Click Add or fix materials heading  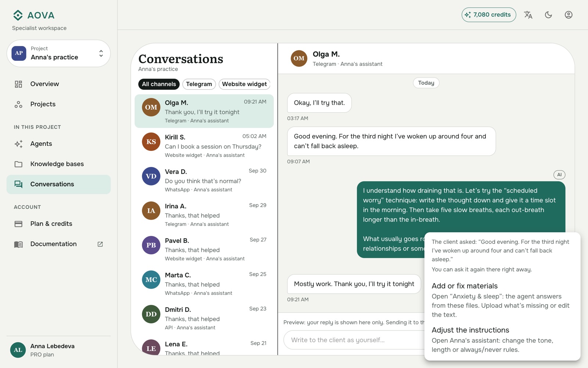(465, 286)
